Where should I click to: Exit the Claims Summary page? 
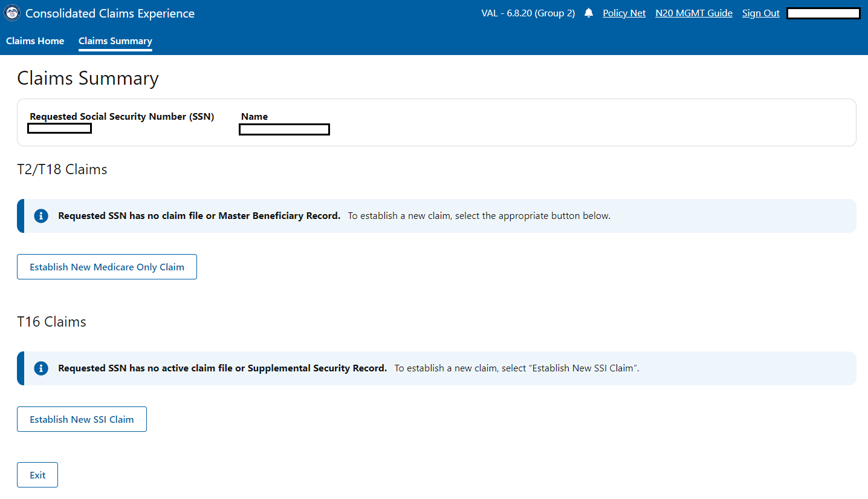37,475
